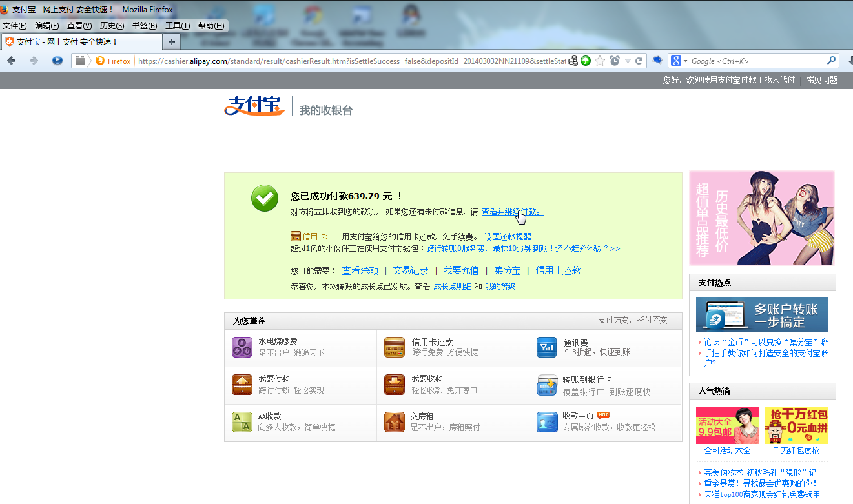
Task: Open the 文件(F) menu
Action: (15, 26)
